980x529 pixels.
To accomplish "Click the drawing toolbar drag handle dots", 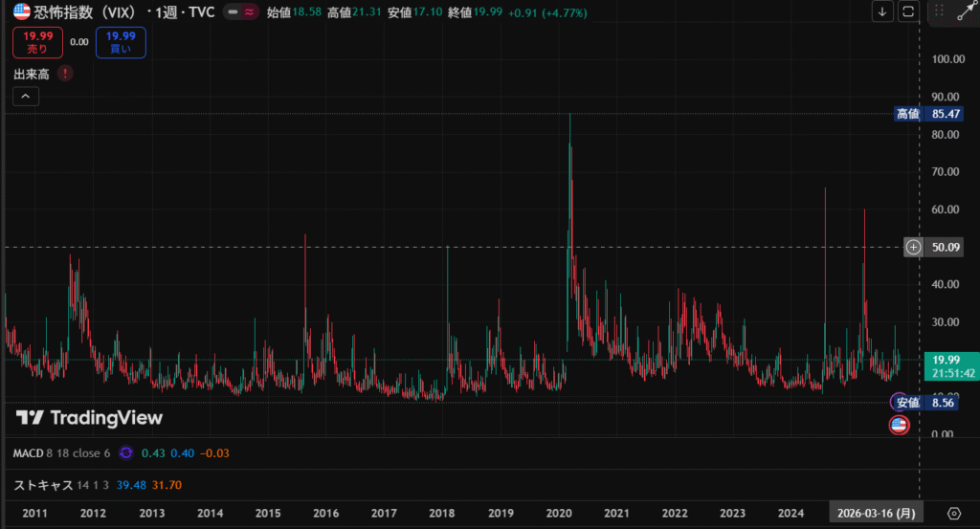I will coord(940,11).
